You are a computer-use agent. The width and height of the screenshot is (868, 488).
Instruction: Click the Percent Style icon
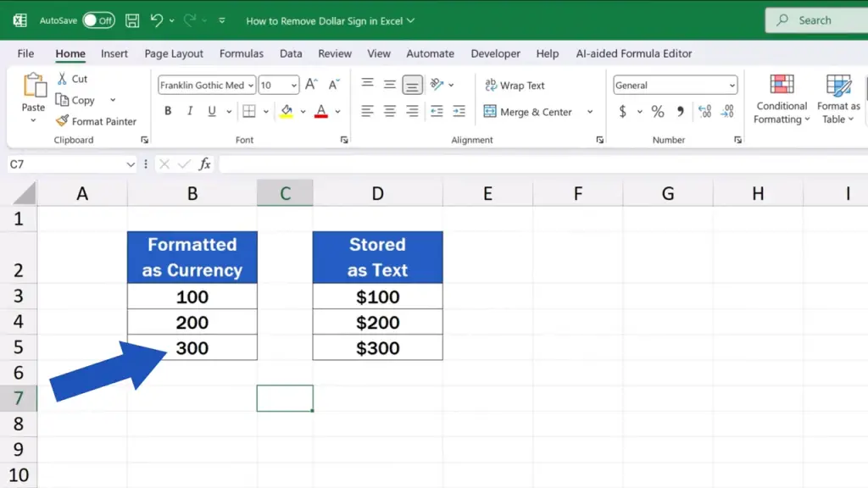pyautogui.click(x=658, y=112)
